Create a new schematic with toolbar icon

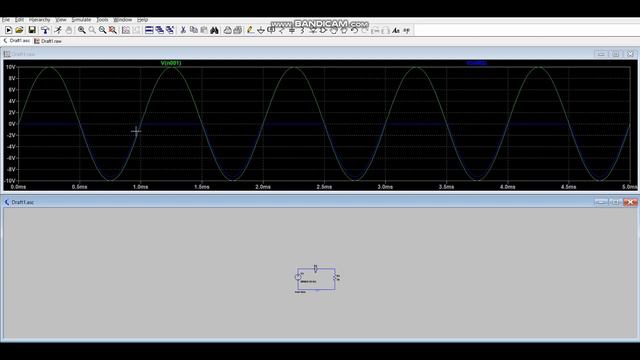click(8, 30)
